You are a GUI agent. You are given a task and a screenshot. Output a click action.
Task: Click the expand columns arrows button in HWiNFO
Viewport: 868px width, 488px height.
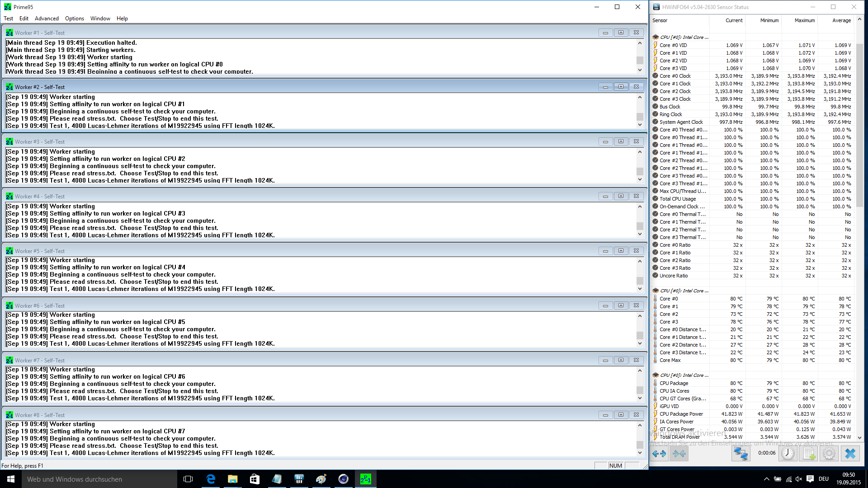pyautogui.click(x=659, y=453)
